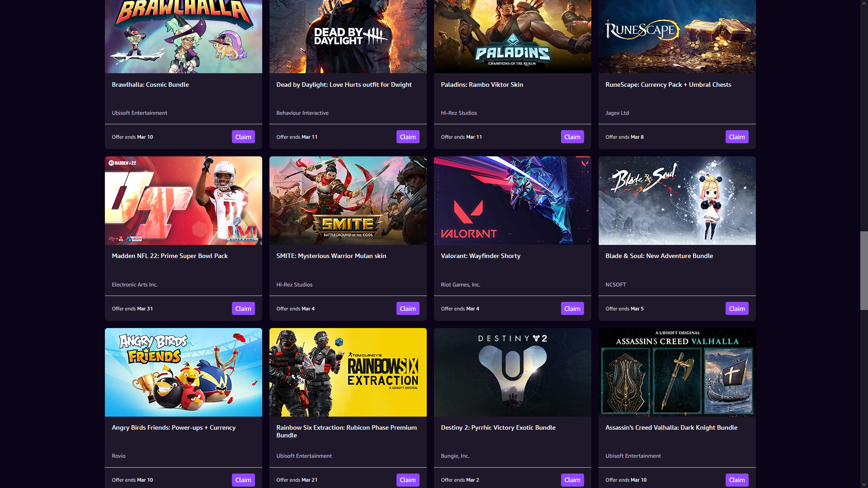Open the Paladins cover image

click(x=513, y=37)
